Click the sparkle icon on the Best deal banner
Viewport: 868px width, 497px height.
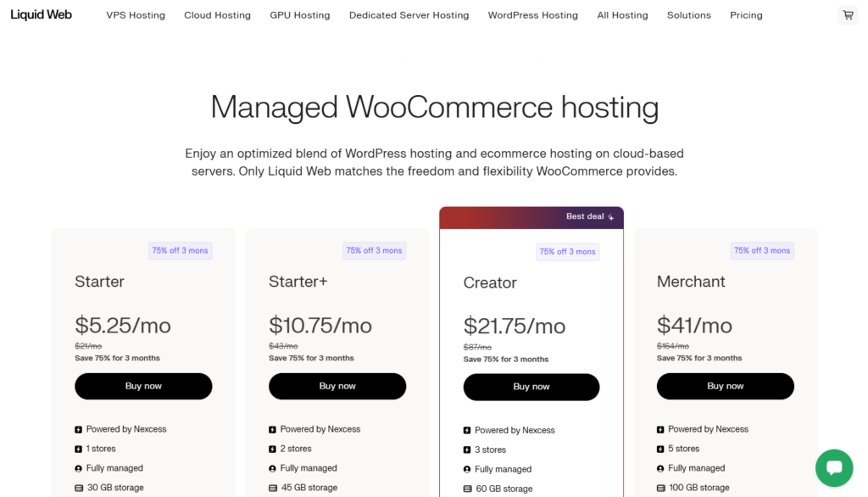(x=612, y=216)
